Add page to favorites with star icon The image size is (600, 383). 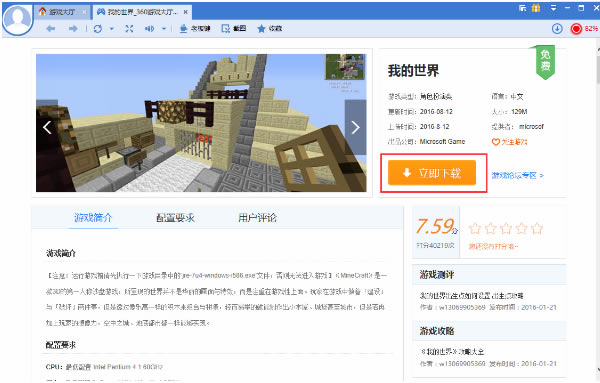tap(269, 29)
